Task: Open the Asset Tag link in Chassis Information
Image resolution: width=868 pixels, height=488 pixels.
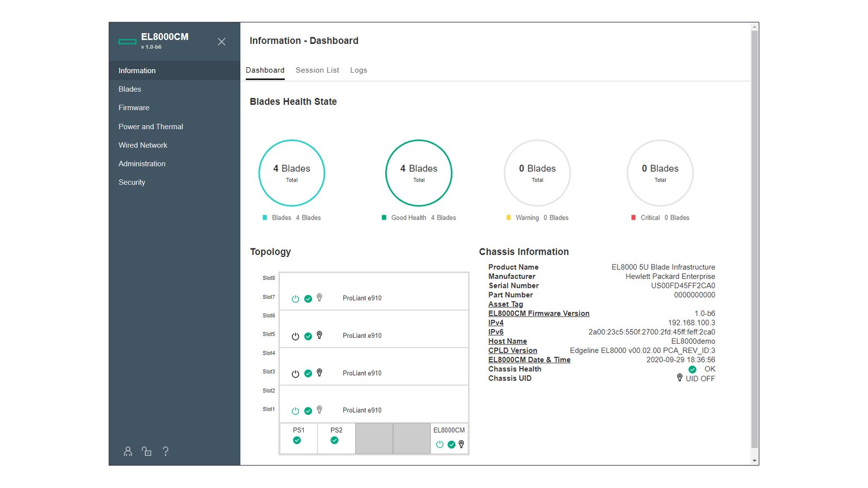Action: point(505,304)
